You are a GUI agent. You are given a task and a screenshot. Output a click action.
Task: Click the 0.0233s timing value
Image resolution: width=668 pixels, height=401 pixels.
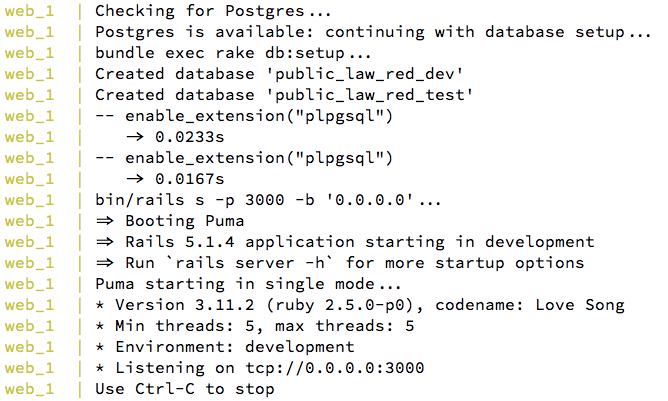(x=190, y=137)
